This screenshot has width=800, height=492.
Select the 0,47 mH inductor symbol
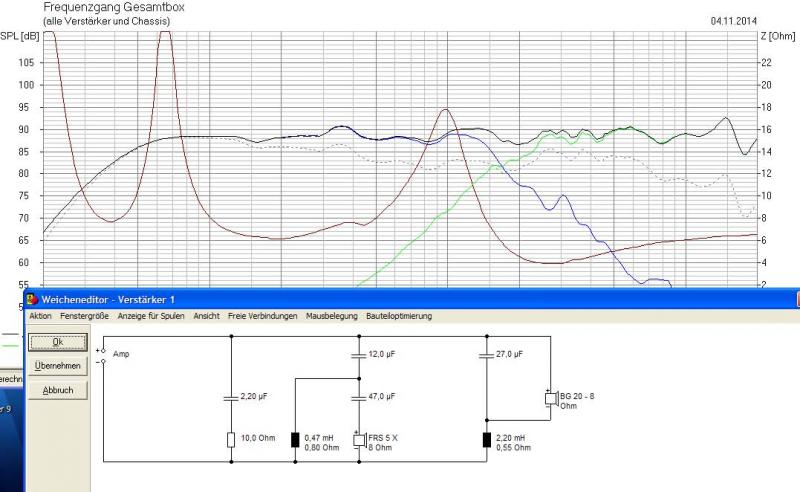click(x=295, y=439)
